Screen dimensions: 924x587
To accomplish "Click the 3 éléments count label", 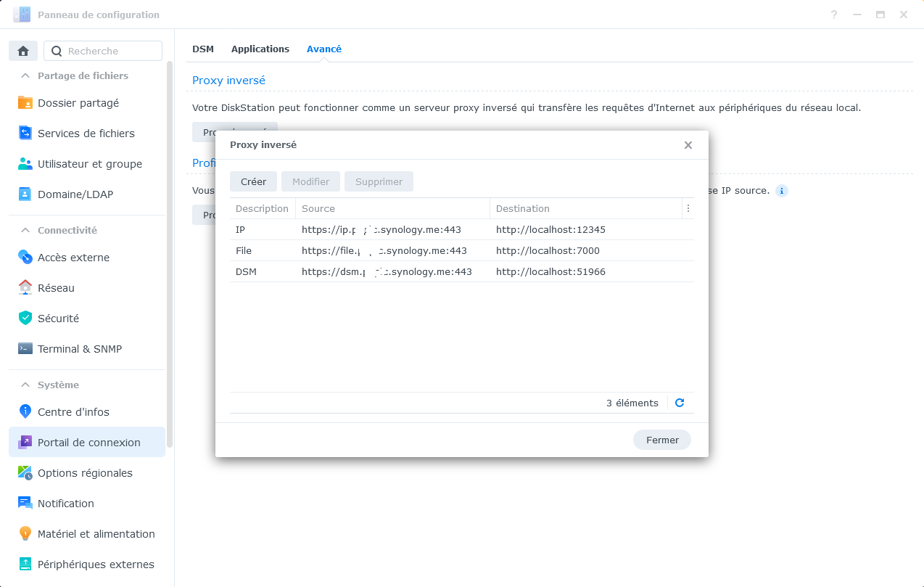I will 632,403.
